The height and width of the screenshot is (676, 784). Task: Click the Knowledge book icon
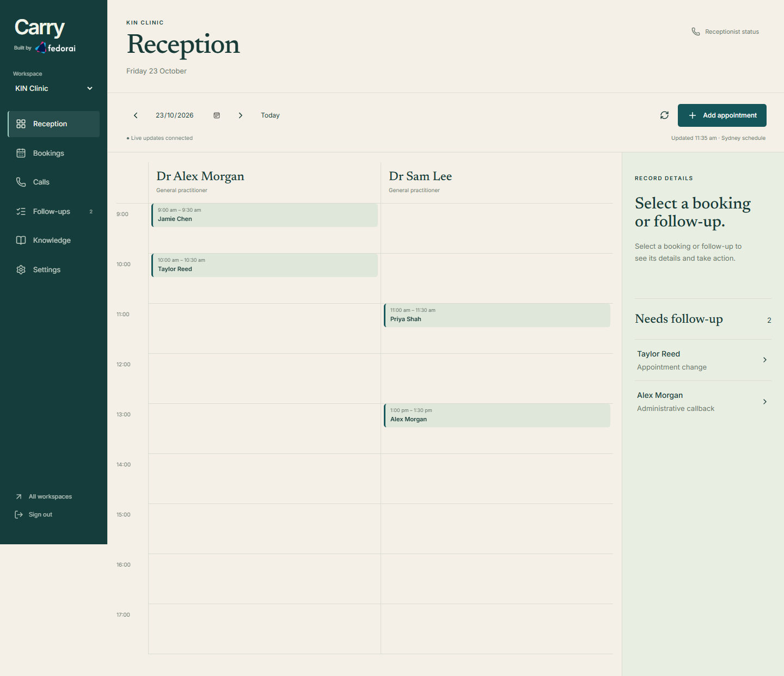point(21,241)
